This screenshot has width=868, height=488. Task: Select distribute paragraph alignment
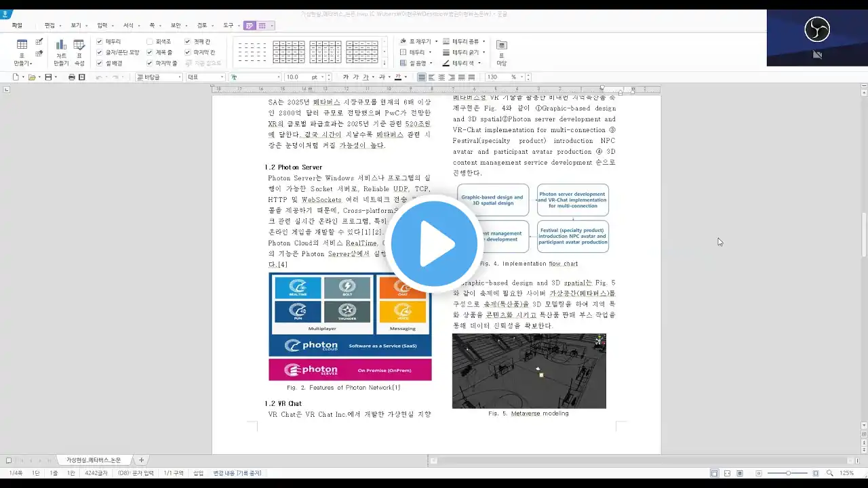tap(462, 77)
